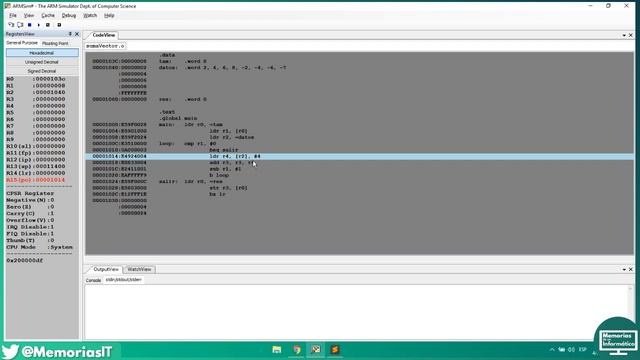Screen dimensions: 640x360
Task: Open OutputView panel dropdown arrow
Action: tap(624, 269)
